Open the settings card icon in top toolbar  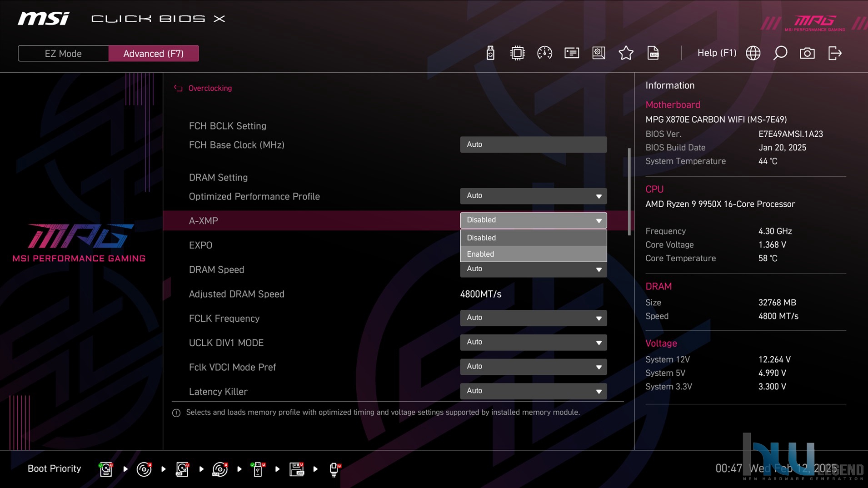coord(572,53)
